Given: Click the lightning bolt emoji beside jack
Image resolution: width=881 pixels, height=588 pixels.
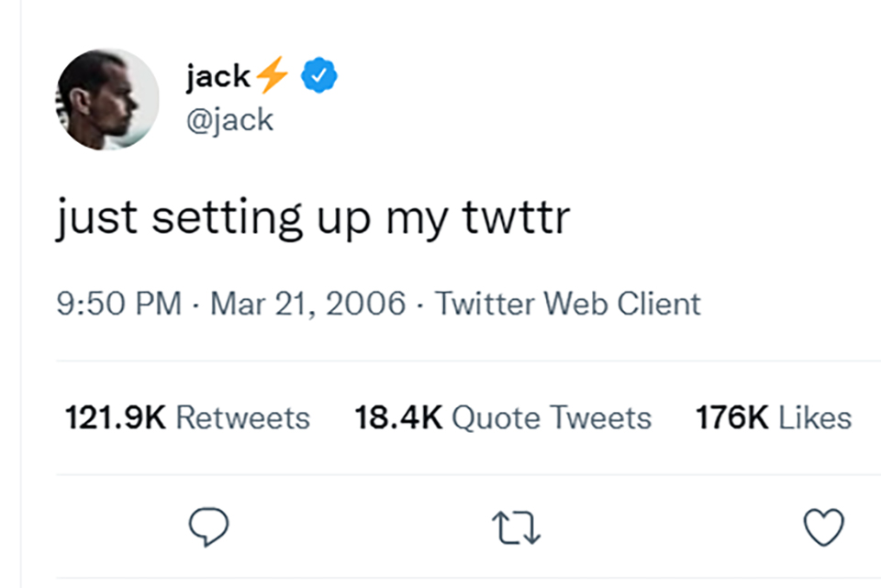Looking at the screenshot, I should pos(272,78).
